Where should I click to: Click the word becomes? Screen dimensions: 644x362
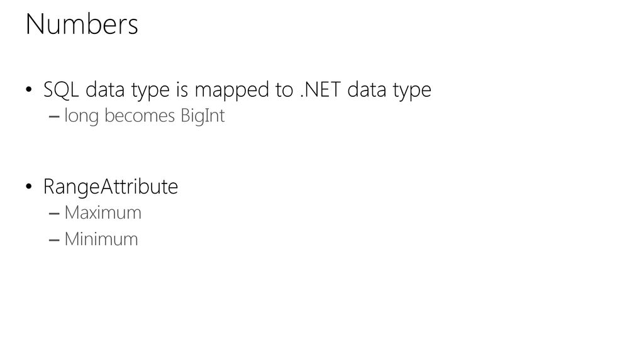tap(140, 116)
